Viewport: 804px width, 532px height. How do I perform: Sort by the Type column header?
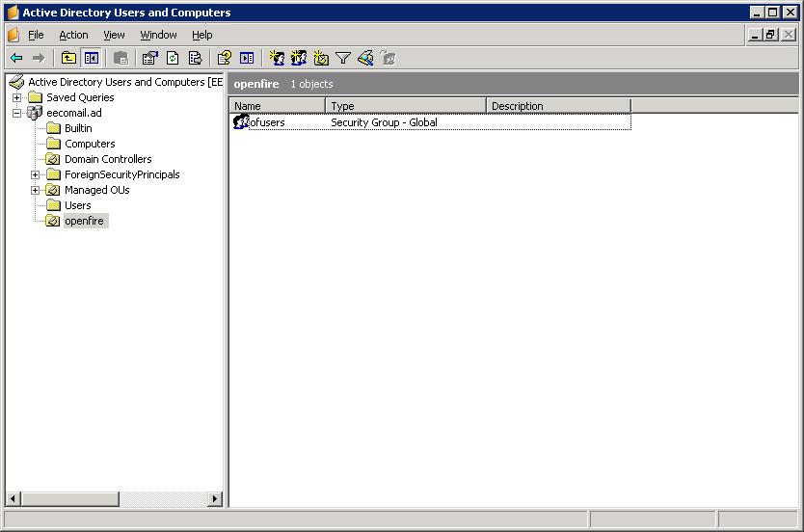pos(406,106)
